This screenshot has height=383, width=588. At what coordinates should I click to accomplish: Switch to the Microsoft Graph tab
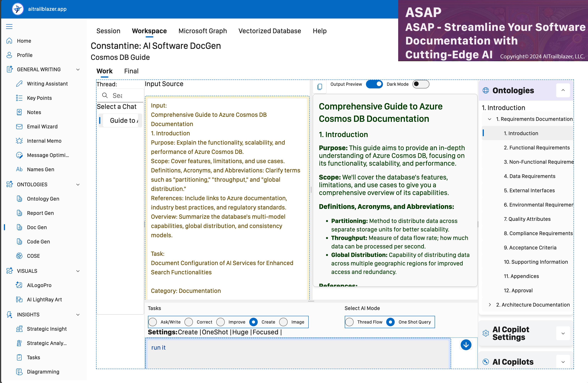pyautogui.click(x=202, y=31)
